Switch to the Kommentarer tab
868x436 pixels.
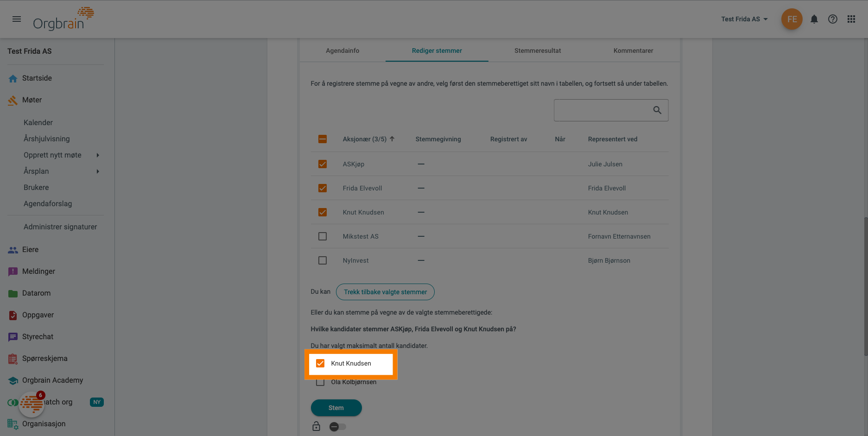pos(633,51)
